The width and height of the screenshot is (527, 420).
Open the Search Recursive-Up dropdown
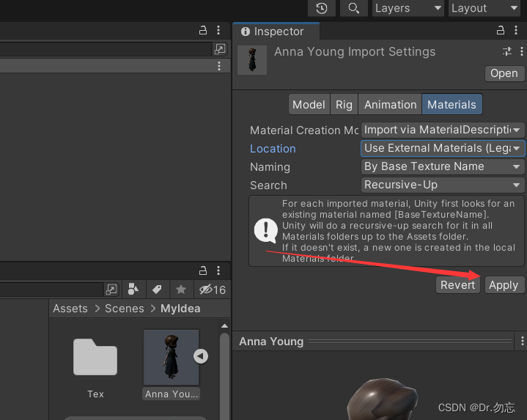click(443, 185)
